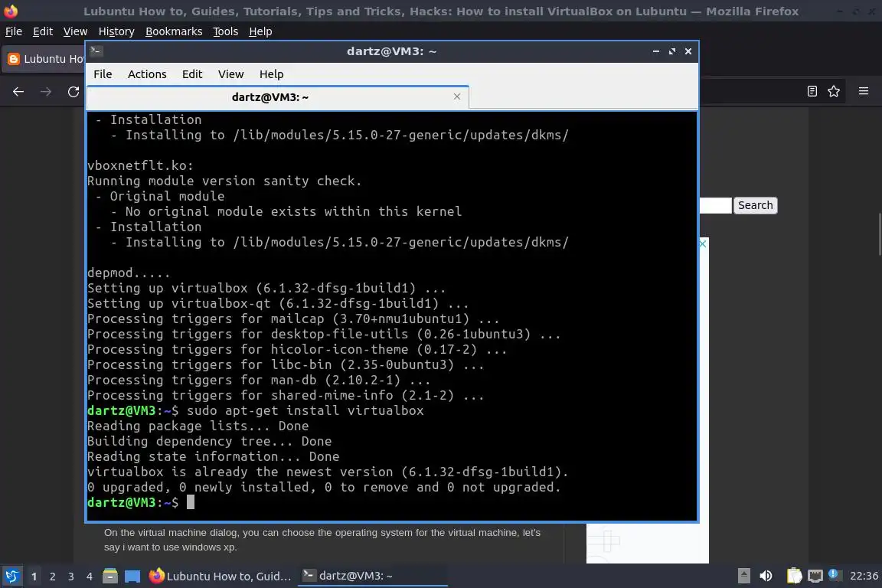Select the Lubuntu How to Firefox tab
882x588 pixels.
44,59
